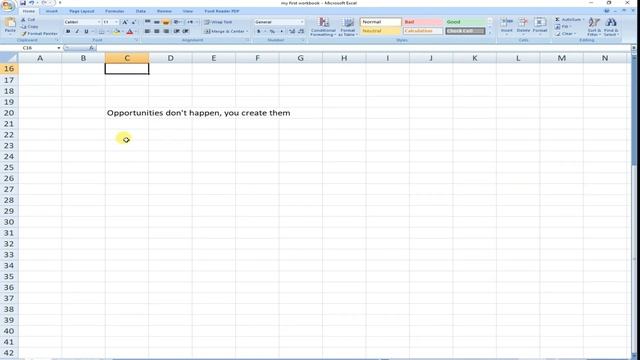This screenshot has height=360, width=640.
Task: Open the Format cells menu
Action: pyautogui.click(x=540, y=26)
